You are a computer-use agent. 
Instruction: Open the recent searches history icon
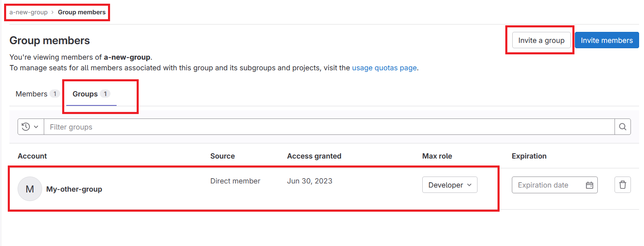[26, 127]
